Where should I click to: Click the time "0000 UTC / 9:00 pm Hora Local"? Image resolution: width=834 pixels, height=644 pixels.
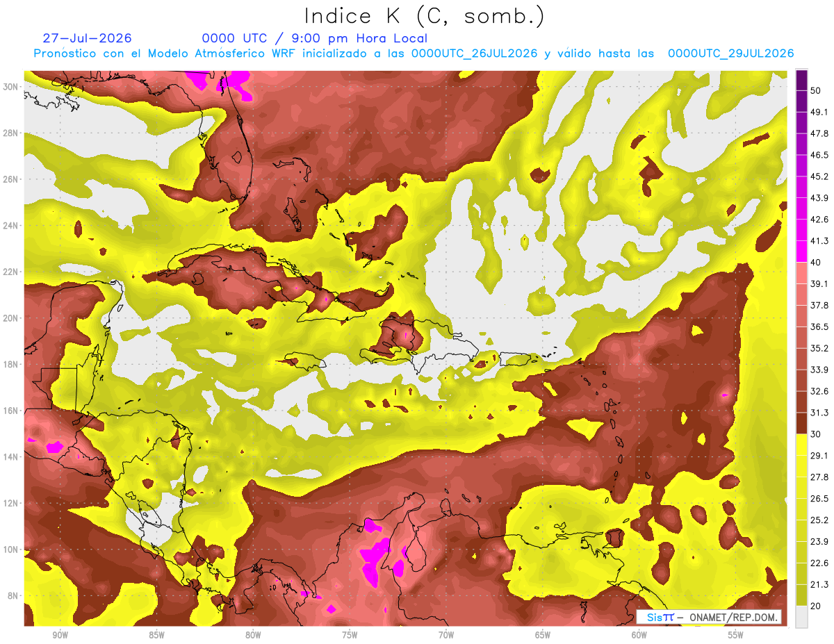(315, 38)
